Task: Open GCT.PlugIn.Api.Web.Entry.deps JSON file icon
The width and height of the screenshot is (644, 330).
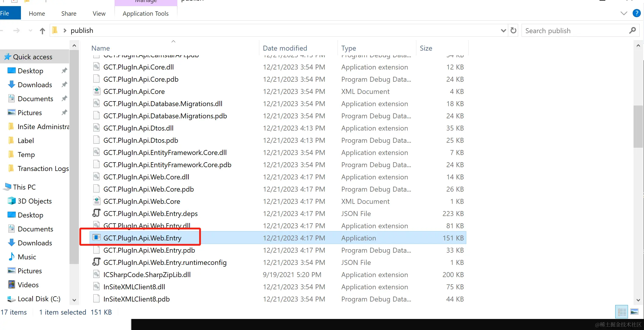Action: pyautogui.click(x=97, y=213)
